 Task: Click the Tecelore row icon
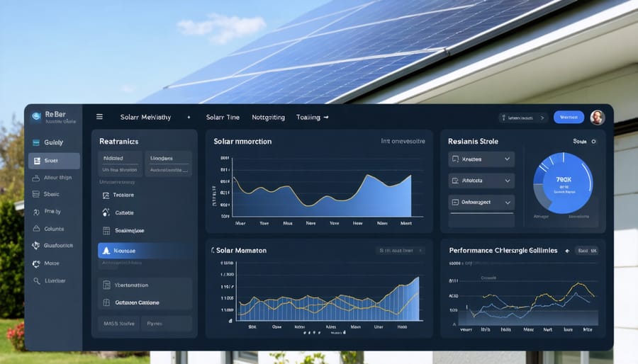point(106,195)
